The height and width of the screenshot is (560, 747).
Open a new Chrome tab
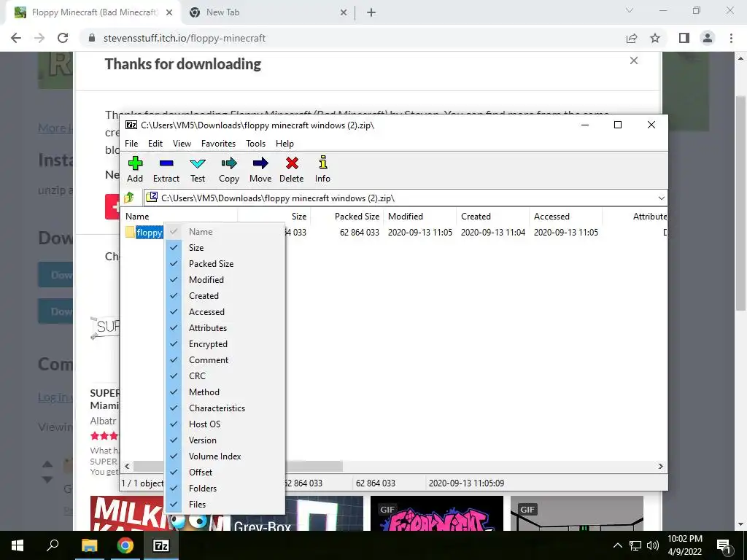coord(371,13)
